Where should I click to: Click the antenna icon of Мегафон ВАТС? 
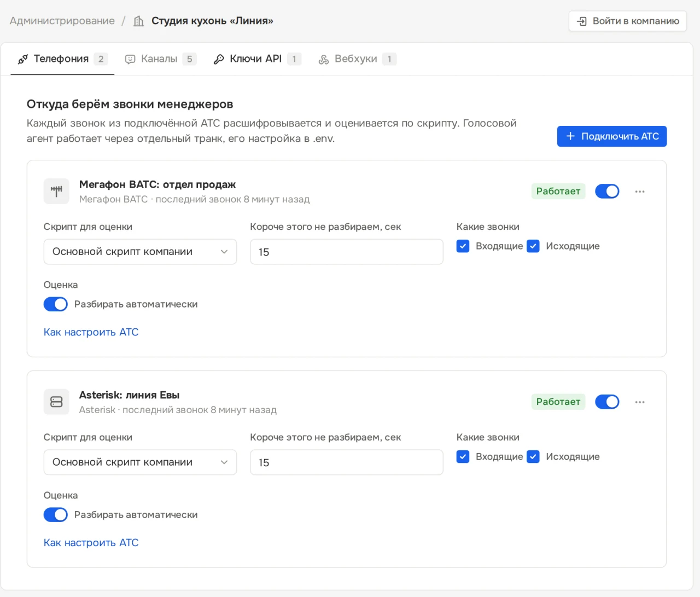[56, 191]
